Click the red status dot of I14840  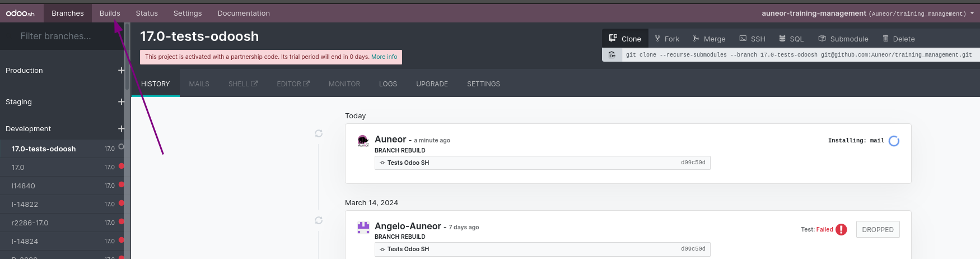121,184
